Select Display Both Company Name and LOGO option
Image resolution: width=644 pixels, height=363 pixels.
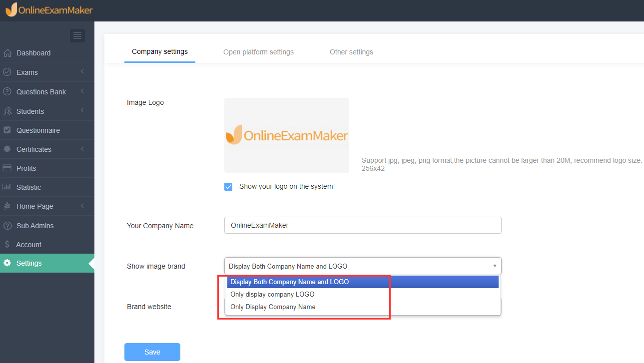[x=363, y=282]
